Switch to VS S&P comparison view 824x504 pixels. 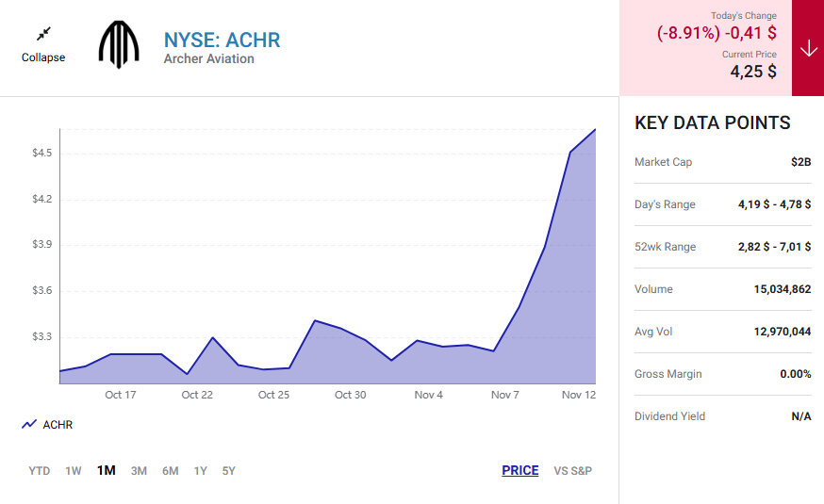tap(573, 471)
